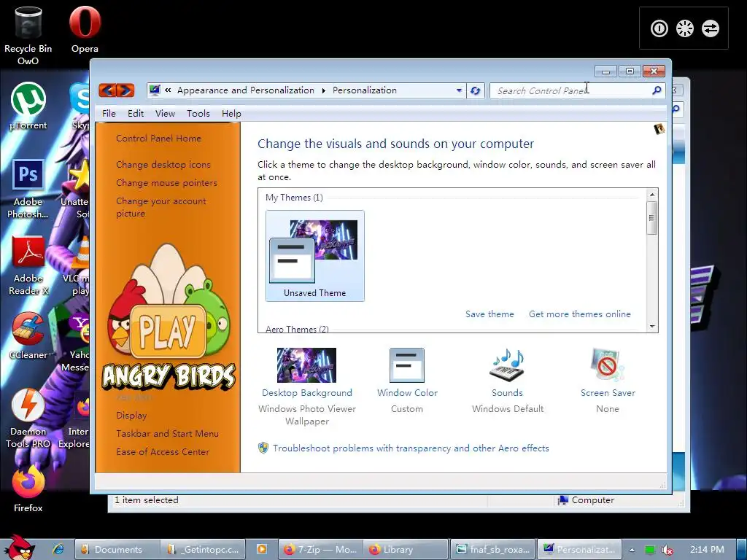Click the Firefox desktop icon

(28, 489)
